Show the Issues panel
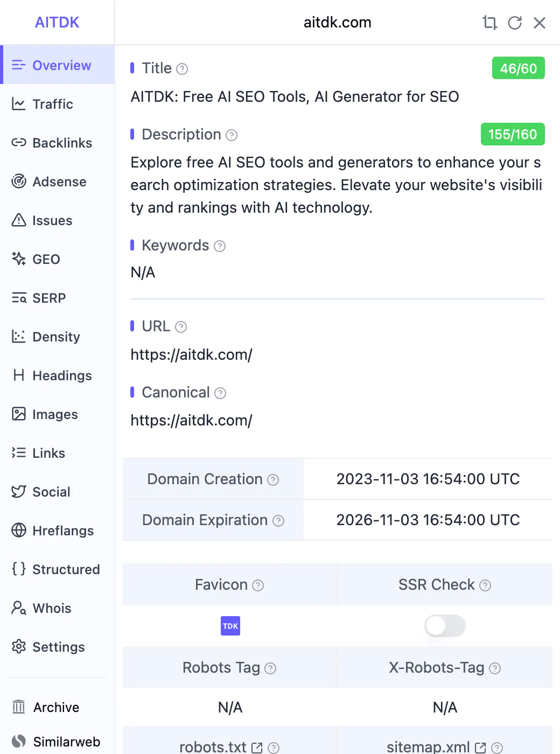Viewport: 560px width, 754px height. tap(58, 220)
